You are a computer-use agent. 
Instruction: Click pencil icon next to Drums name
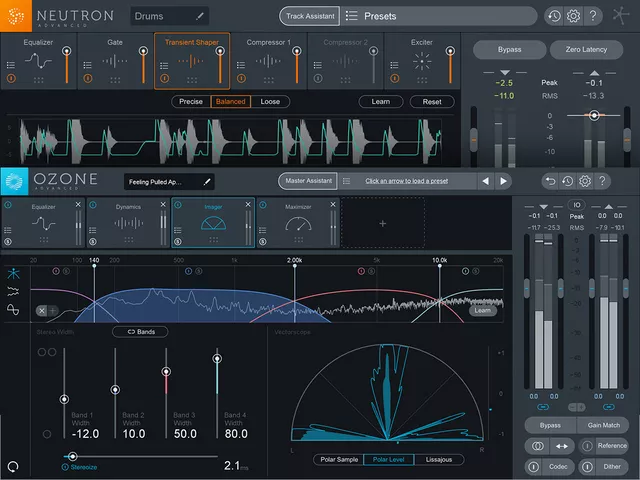tap(200, 17)
